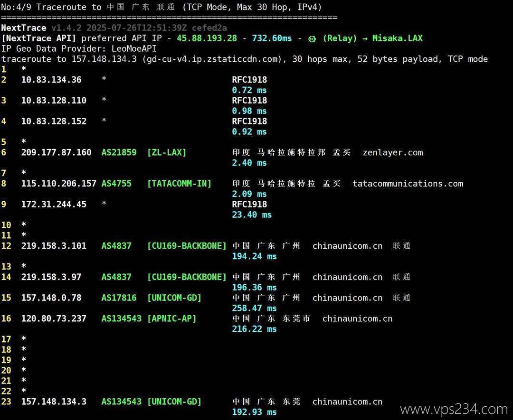Screen dimensions: 513x420
Task: Click RFC1918 label on hop 9
Action: click(249, 204)
